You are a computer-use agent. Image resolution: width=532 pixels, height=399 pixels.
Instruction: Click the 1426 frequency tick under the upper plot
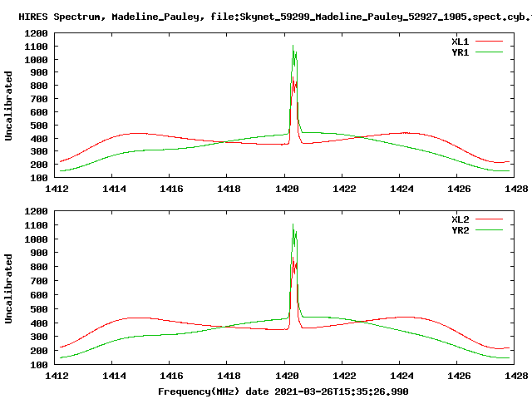pyautogui.click(x=459, y=189)
